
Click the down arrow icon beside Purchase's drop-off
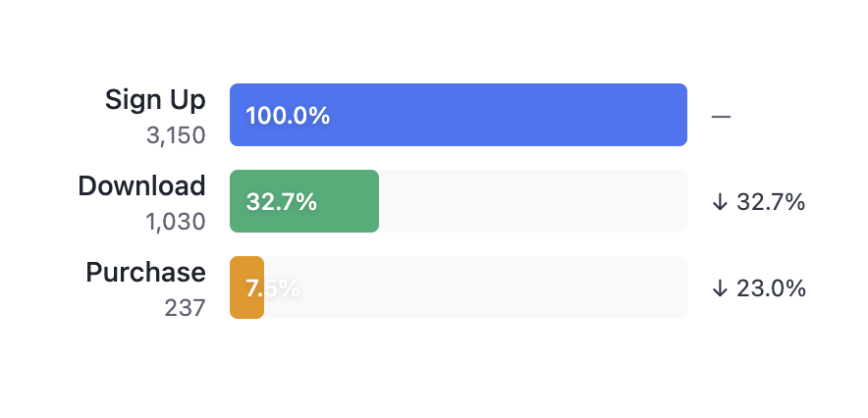(x=720, y=288)
